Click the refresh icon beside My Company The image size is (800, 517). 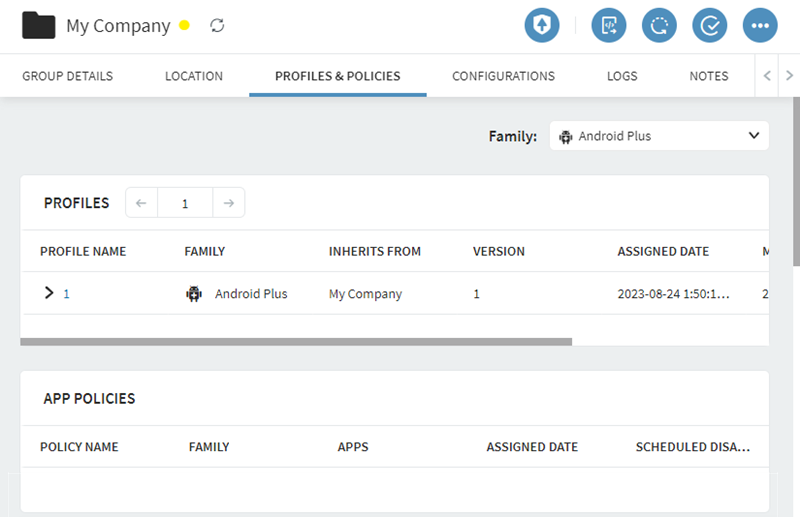pos(217,26)
